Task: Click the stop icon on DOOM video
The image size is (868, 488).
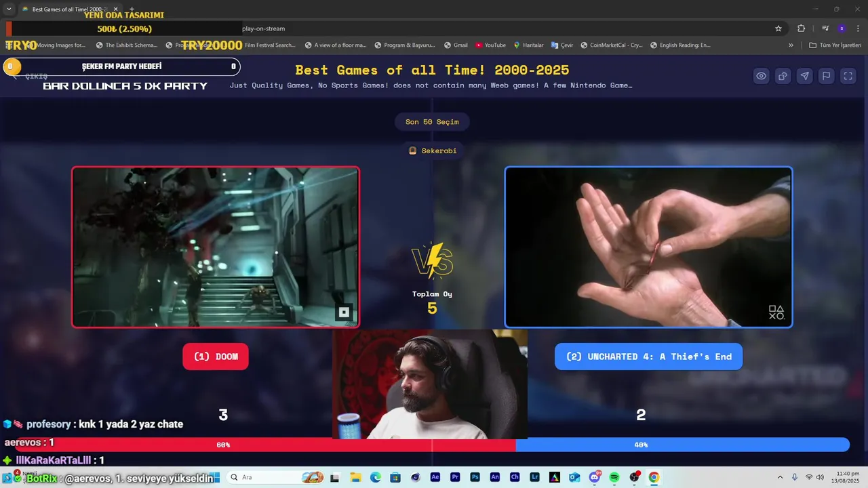Action: pyautogui.click(x=344, y=312)
